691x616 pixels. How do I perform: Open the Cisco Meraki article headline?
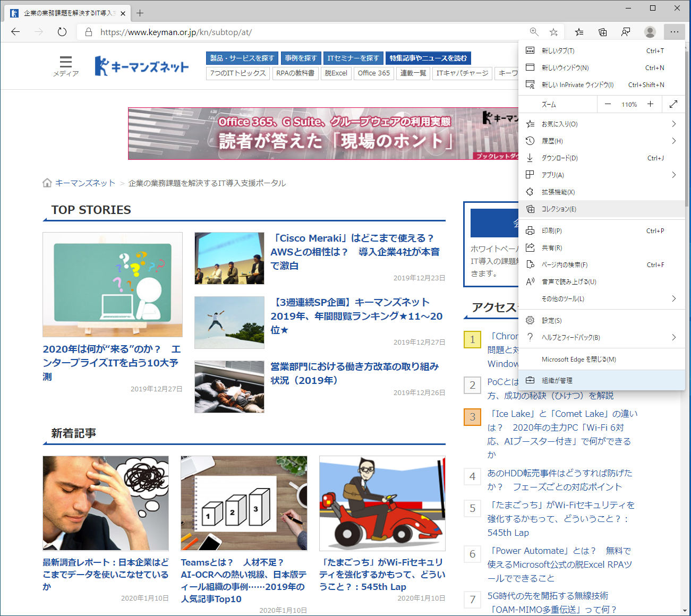[x=355, y=252]
